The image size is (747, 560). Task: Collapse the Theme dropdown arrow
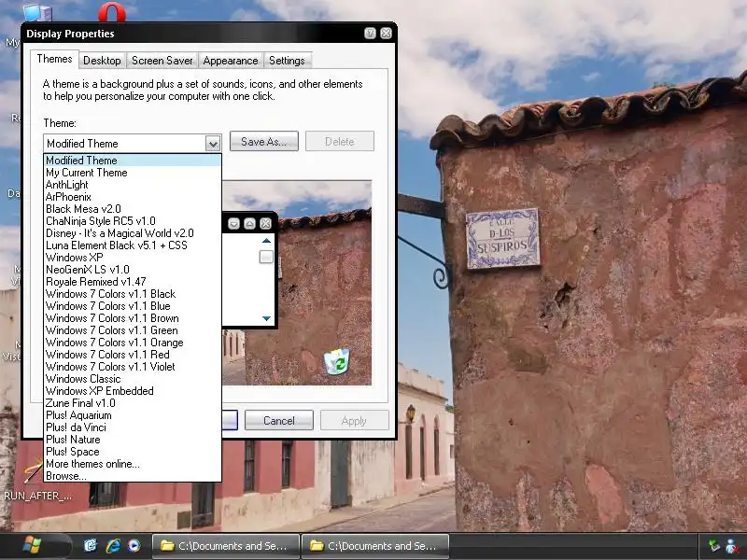[x=213, y=144]
